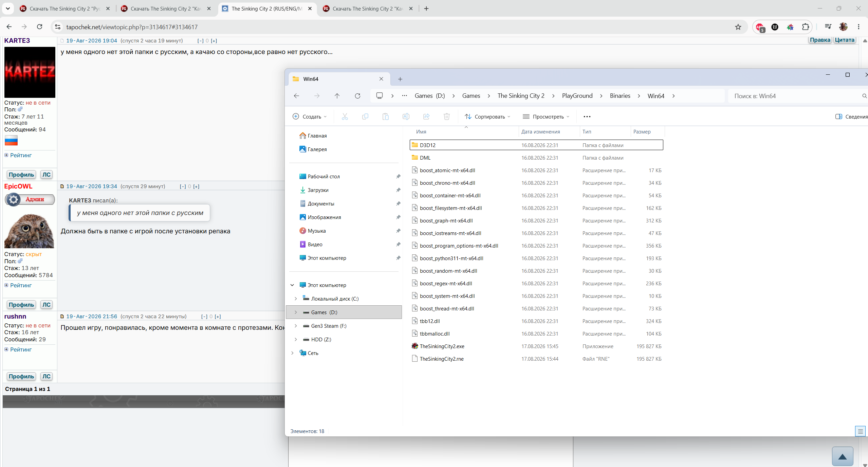The height and width of the screenshot is (467, 868).
Task: Collapse Этот компьютер tree node
Action: pos(292,285)
